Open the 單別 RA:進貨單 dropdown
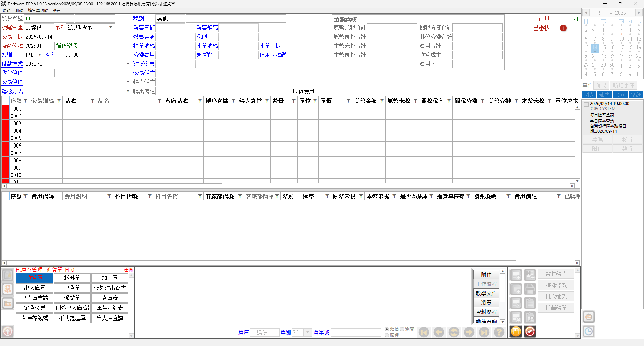This screenshot has height=346, width=644. click(x=111, y=27)
